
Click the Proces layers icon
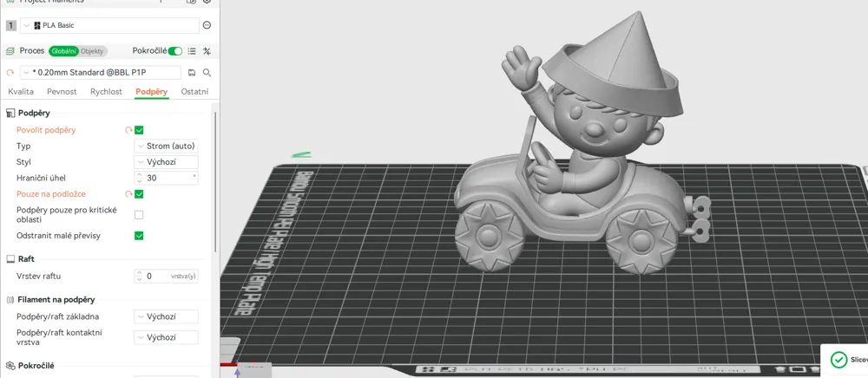pos(10,51)
